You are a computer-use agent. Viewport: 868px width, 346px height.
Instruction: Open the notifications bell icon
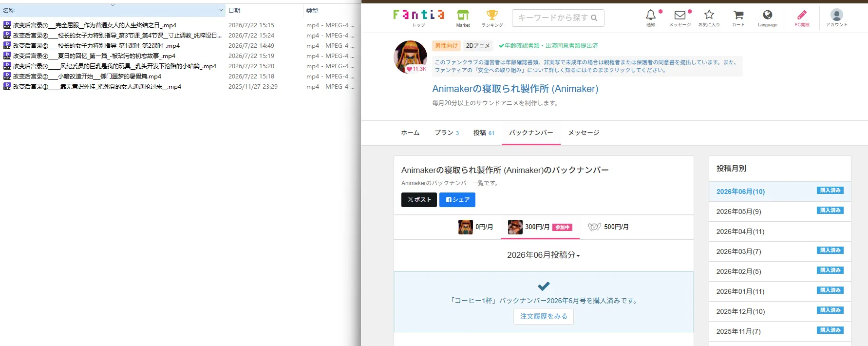coord(651,15)
